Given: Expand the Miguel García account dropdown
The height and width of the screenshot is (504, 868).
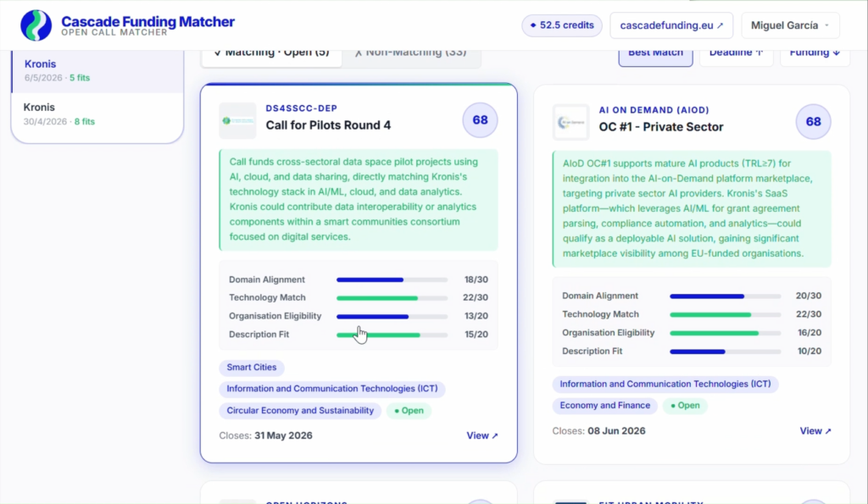Looking at the screenshot, I should tap(791, 25).
